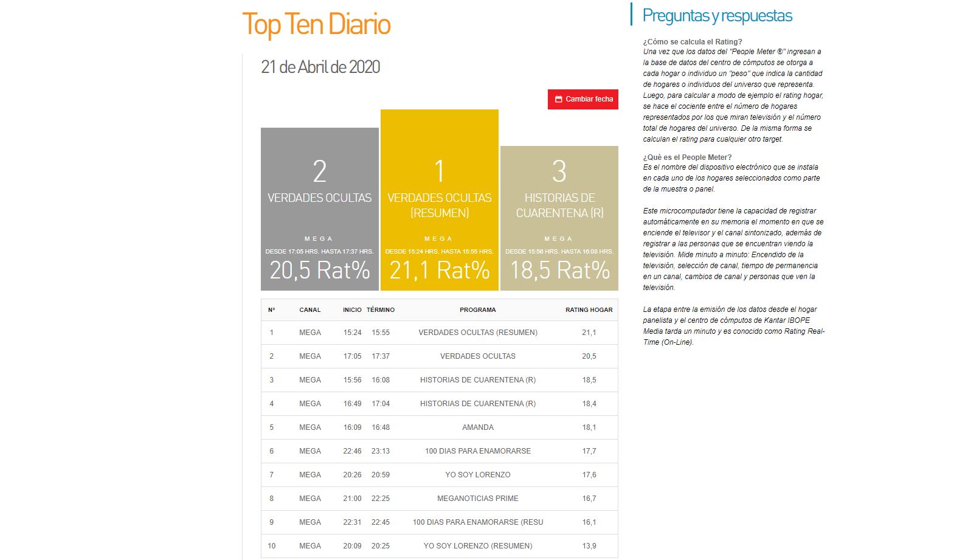Click the PROGRAMA column header

[477, 310]
